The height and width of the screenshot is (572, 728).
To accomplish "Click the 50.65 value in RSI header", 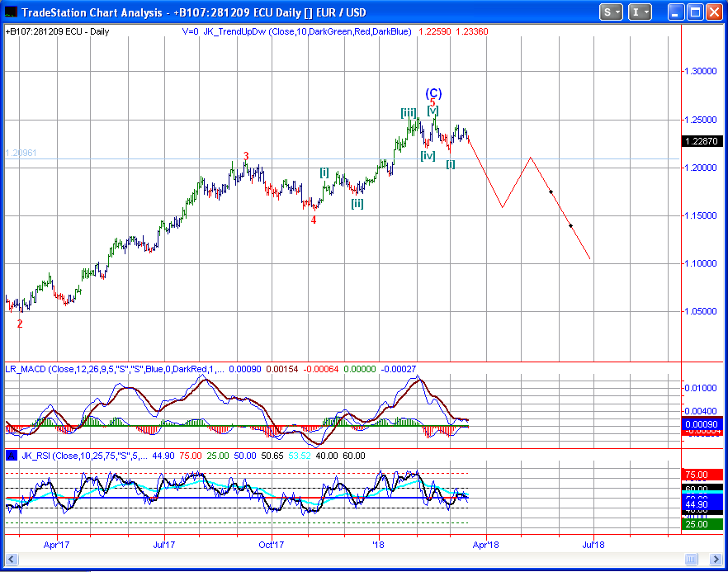I will [272, 456].
